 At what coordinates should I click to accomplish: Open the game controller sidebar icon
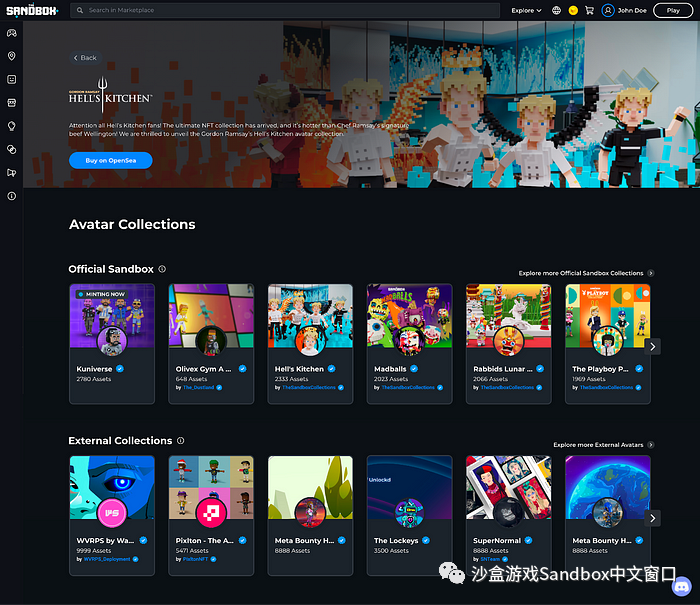[12, 33]
